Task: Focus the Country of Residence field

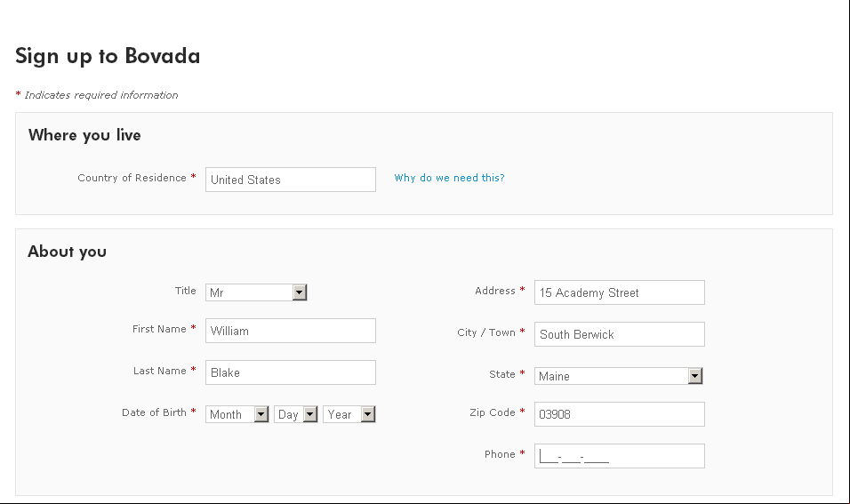Action: tap(291, 180)
